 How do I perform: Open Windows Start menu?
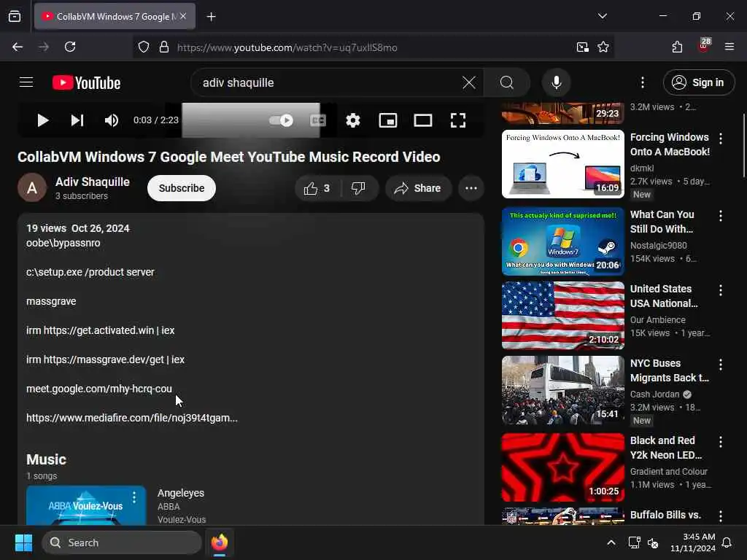[x=23, y=542]
